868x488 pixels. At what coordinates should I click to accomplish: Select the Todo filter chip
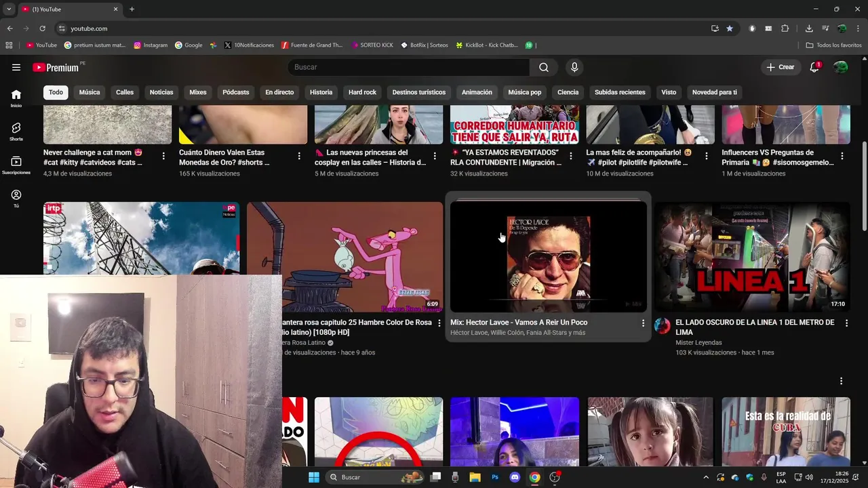(56, 92)
